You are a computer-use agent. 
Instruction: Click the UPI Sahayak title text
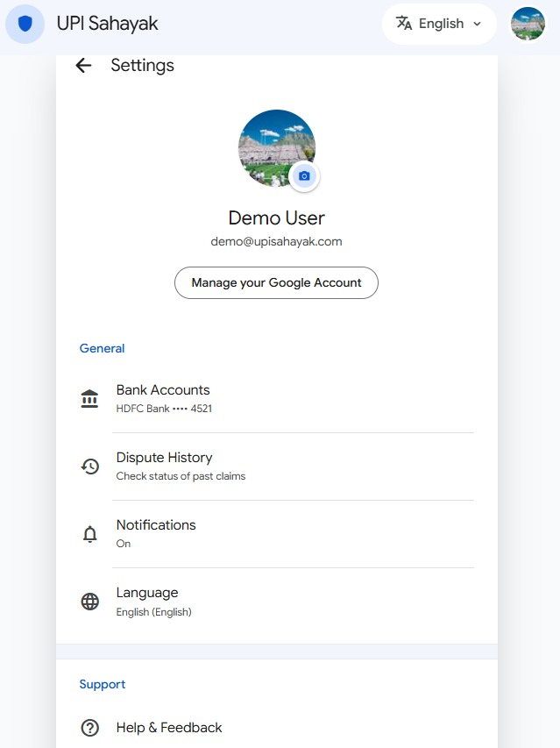click(107, 24)
